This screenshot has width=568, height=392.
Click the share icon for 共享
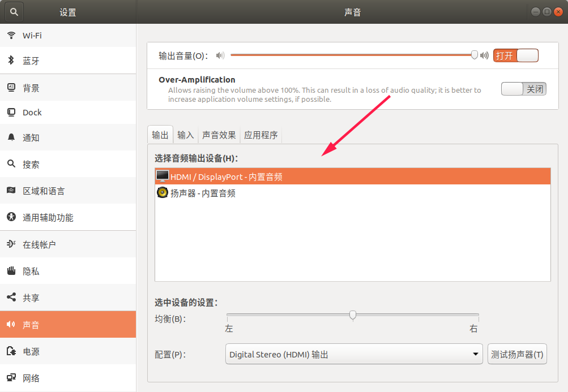point(11,297)
